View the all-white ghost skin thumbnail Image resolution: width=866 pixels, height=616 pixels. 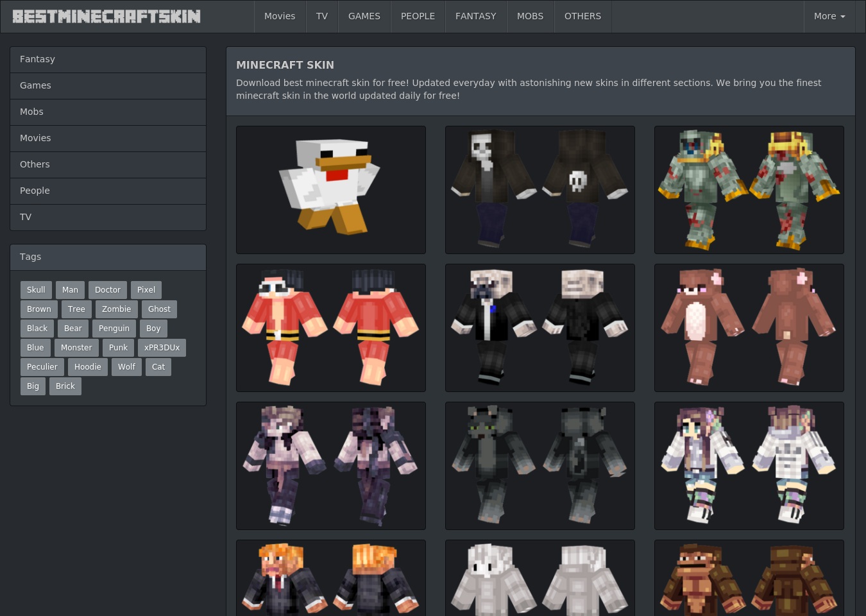coord(540,578)
